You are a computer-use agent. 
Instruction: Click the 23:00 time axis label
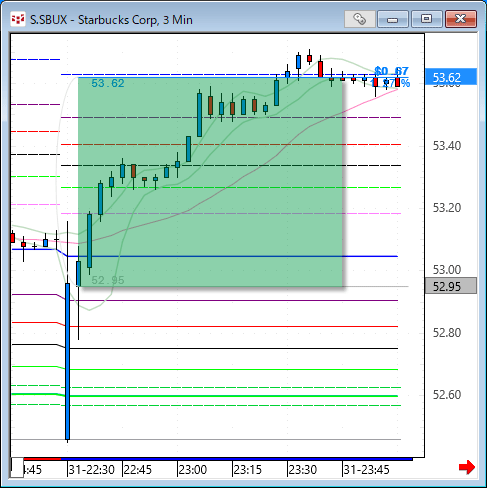tap(192, 470)
